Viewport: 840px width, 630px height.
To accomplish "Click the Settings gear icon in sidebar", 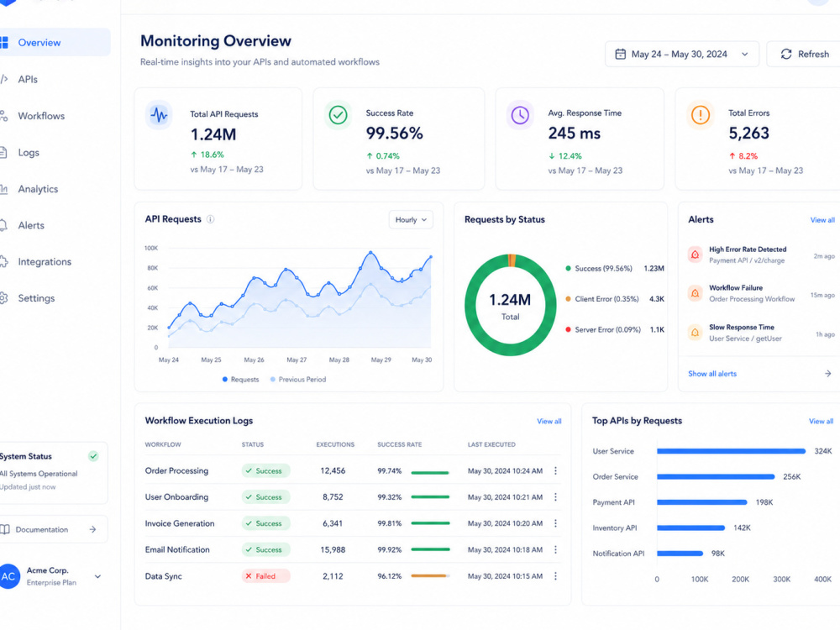I will tap(3, 298).
